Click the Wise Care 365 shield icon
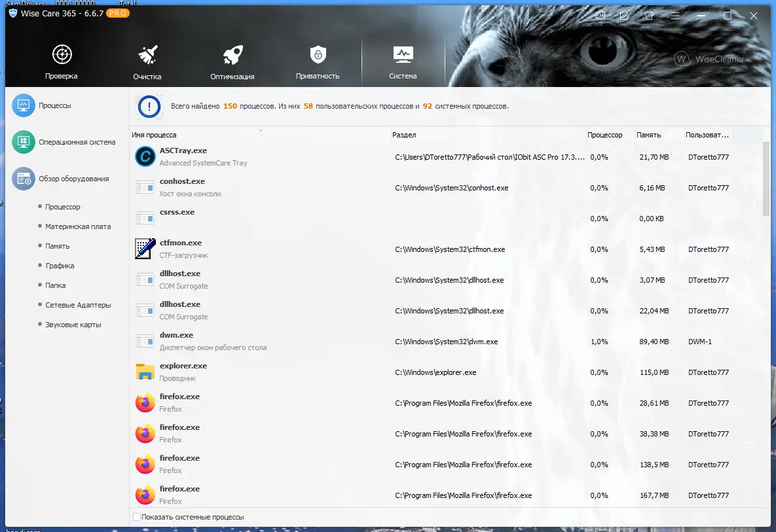 13,13
